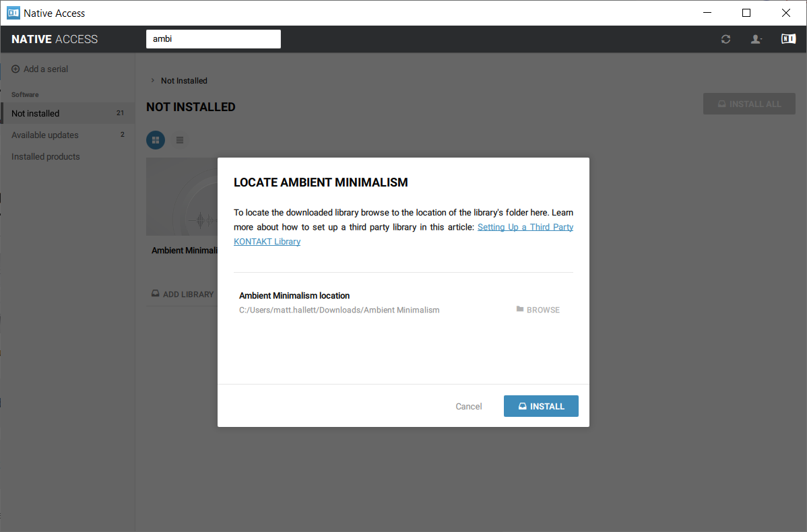The height and width of the screenshot is (532, 807).
Task: Switch to list view
Action: 180,140
